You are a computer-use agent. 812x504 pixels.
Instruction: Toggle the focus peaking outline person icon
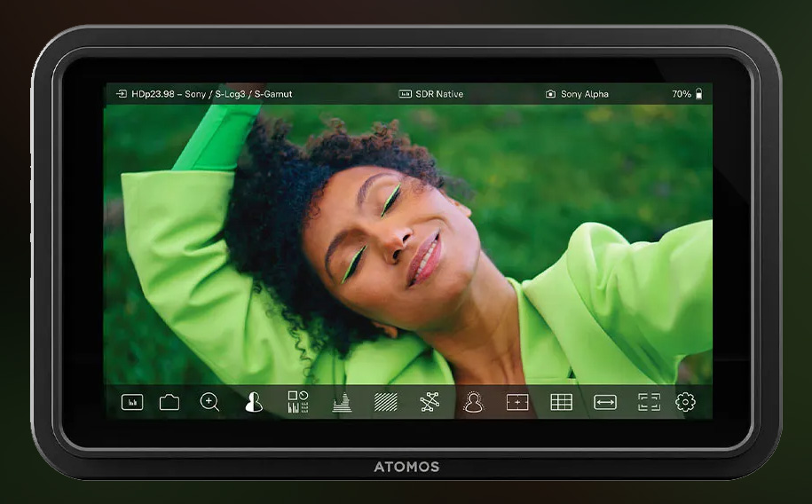point(473,402)
